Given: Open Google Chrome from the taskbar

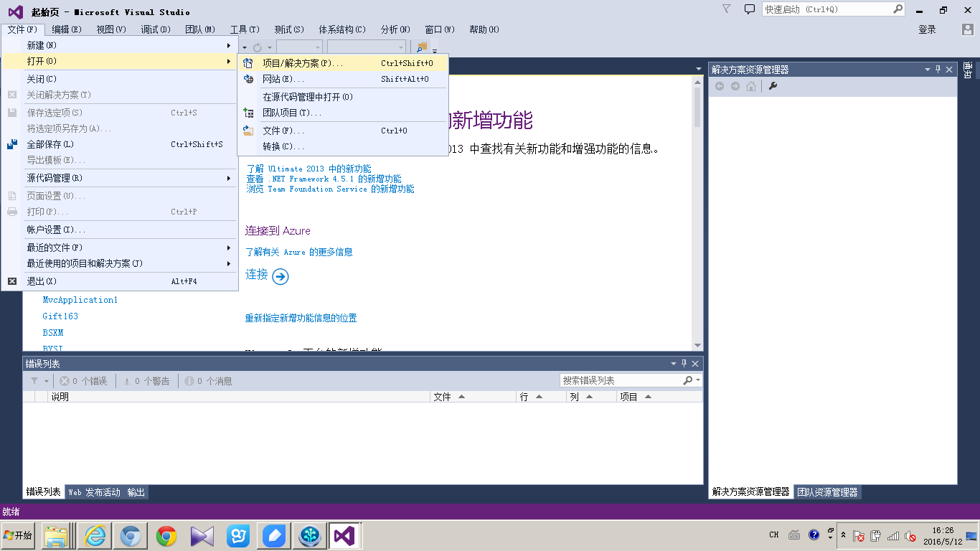Looking at the screenshot, I should tap(166, 535).
